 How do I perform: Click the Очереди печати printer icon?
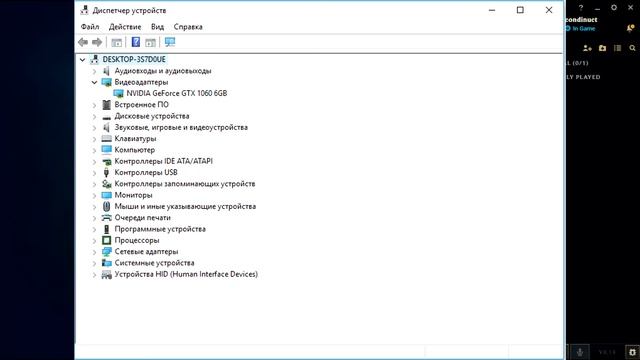click(x=107, y=218)
